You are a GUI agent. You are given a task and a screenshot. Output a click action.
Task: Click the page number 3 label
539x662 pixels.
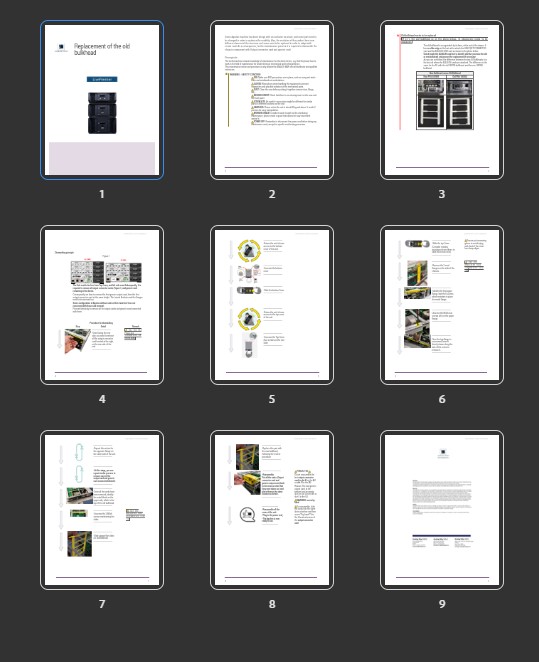442,194
